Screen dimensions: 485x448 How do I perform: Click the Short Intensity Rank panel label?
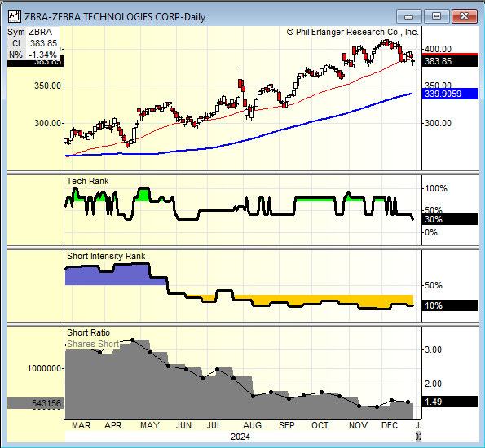point(106,256)
